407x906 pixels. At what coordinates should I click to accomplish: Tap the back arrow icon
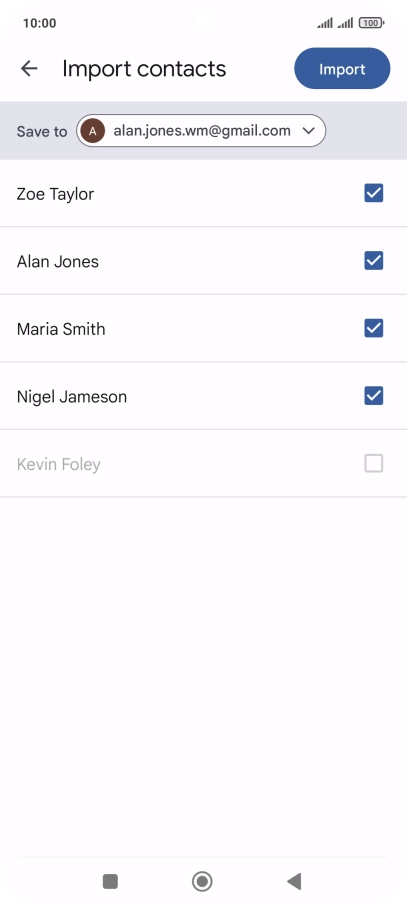point(29,69)
